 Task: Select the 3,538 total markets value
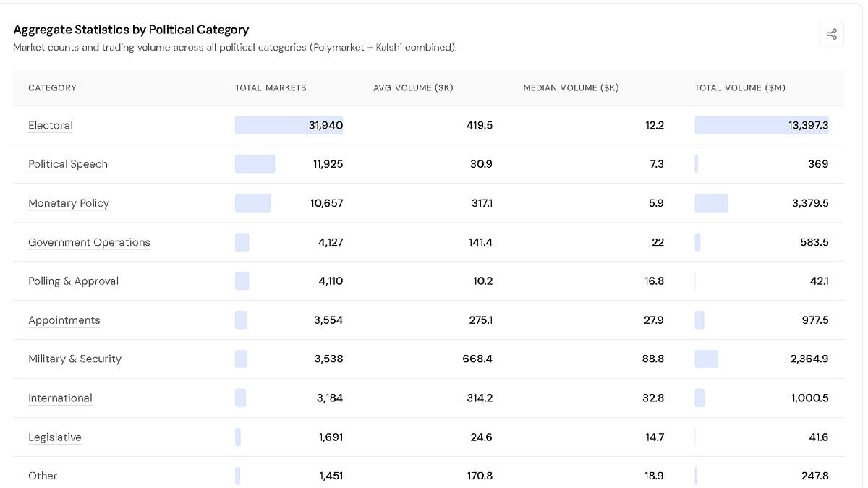328,359
